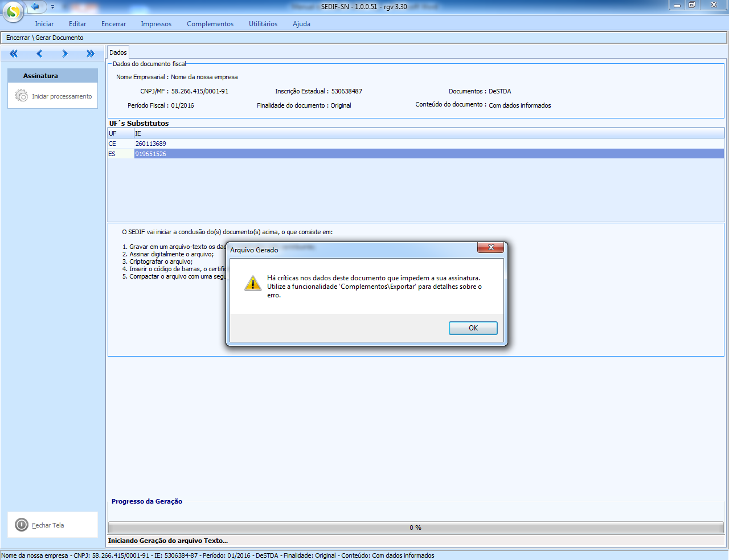
Task: Click the Assinatura panel header
Action: point(52,76)
